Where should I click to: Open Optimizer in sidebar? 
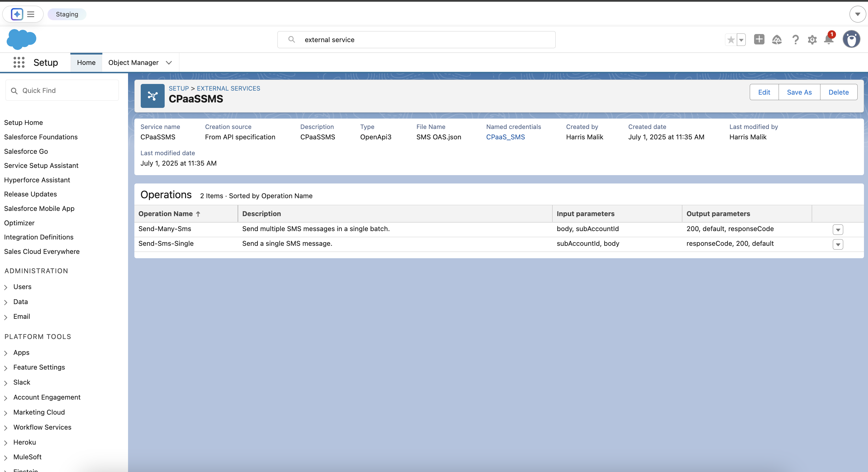tap(19, 223)
